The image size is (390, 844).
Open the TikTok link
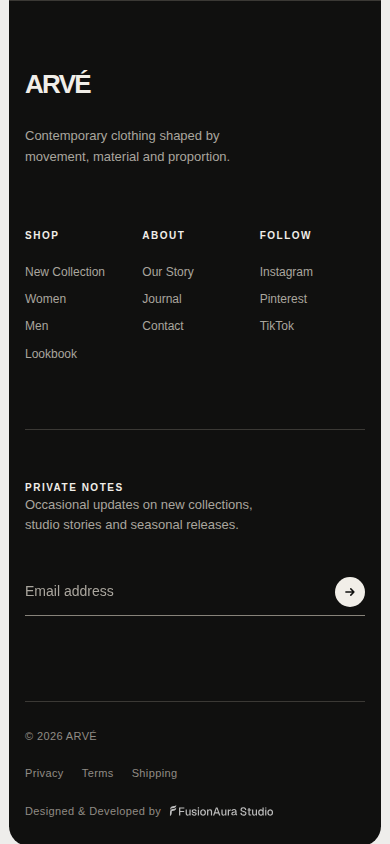coord(277,326)
